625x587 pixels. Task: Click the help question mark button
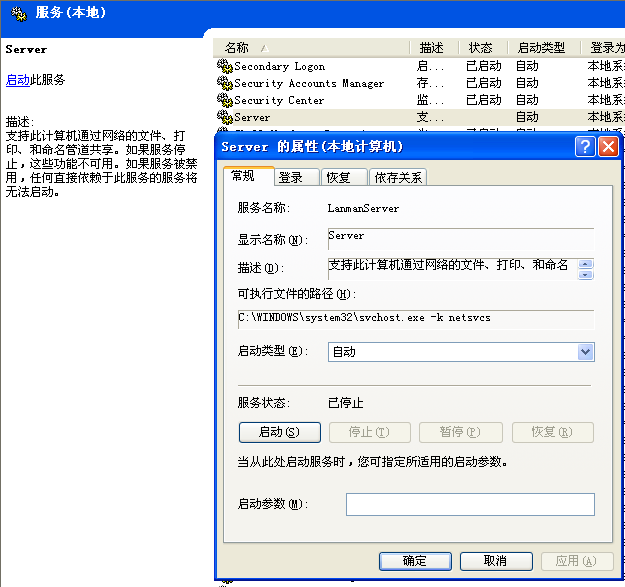click(x=585, y=147)
